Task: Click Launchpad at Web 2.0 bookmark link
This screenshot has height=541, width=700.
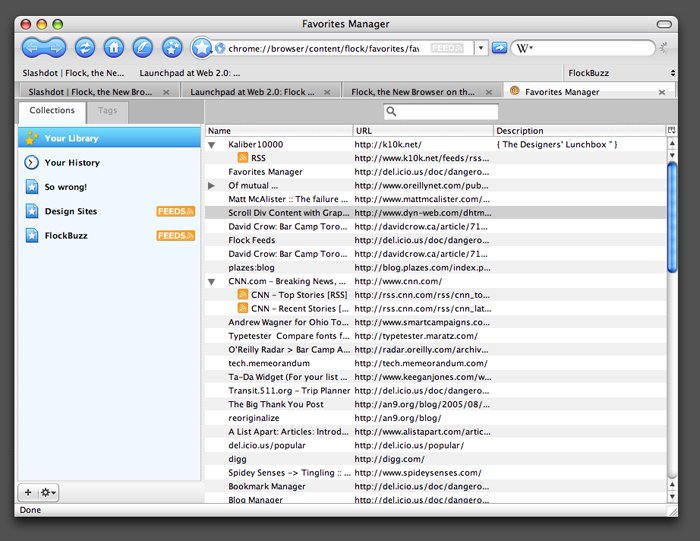Action: [x=190, y=73]
